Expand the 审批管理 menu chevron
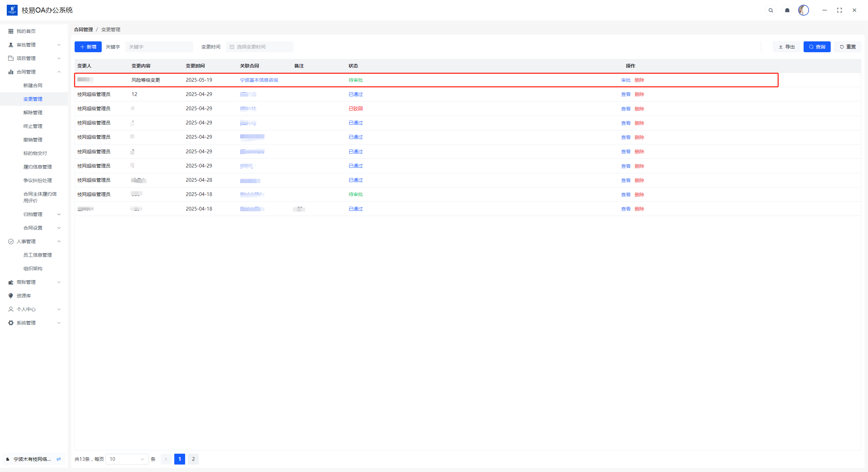This screenshot has width=868, height=472. tap(59, 45)
